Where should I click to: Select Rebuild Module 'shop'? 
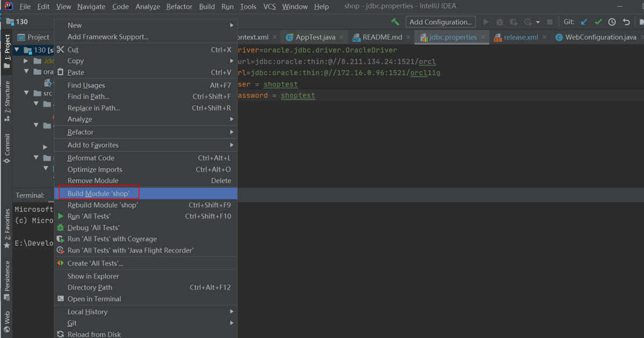coord(146,205)
